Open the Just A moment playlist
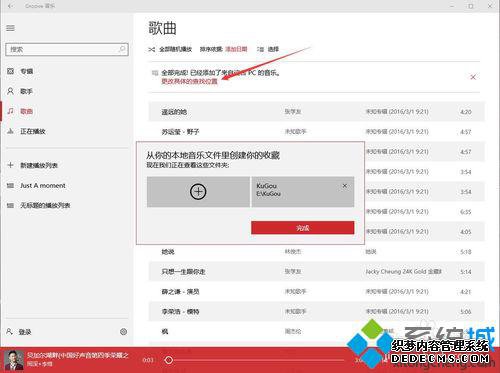This screenshot has width=500, height=373. click(x=43, y=185)
